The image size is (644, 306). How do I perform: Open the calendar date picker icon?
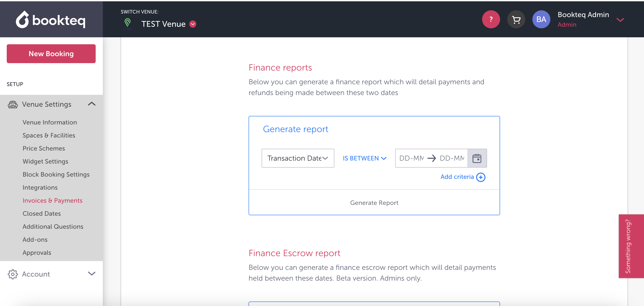click(x=477, y=158)
